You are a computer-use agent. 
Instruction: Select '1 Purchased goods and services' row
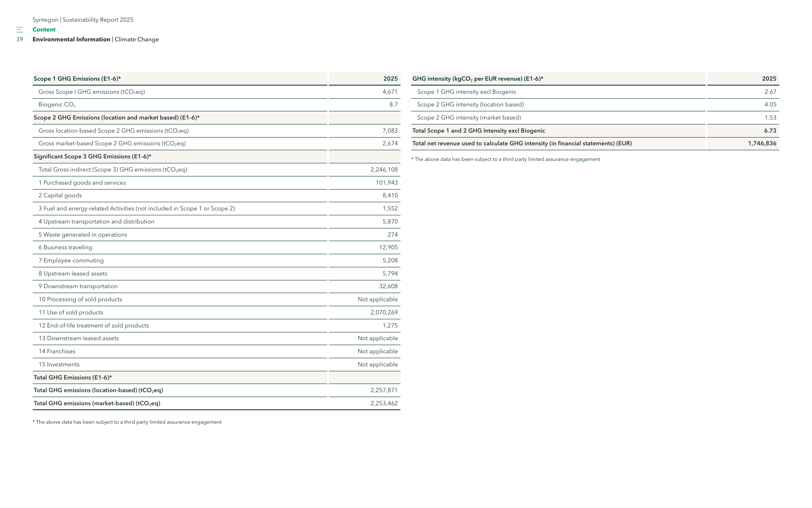(216, 183)
